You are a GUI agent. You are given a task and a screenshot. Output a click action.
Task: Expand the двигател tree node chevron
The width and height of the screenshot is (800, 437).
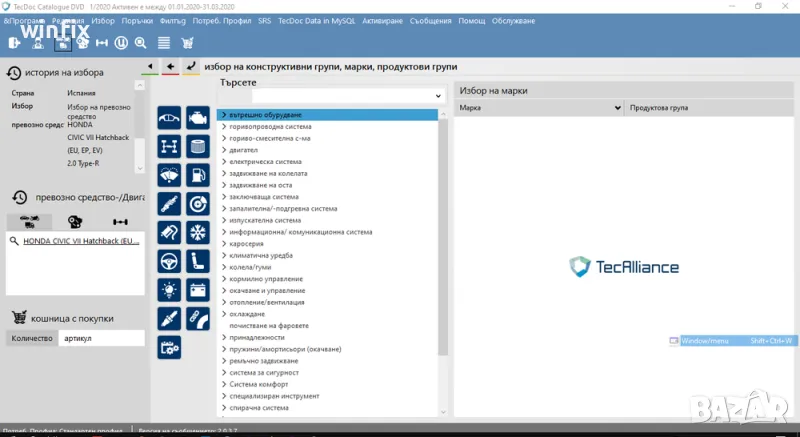pos(224,150)
